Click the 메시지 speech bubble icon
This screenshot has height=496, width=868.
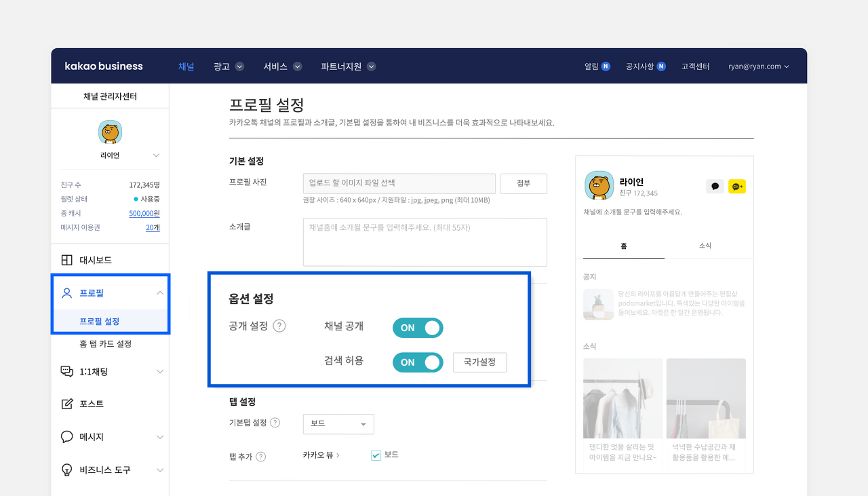(x=66, y=437)
